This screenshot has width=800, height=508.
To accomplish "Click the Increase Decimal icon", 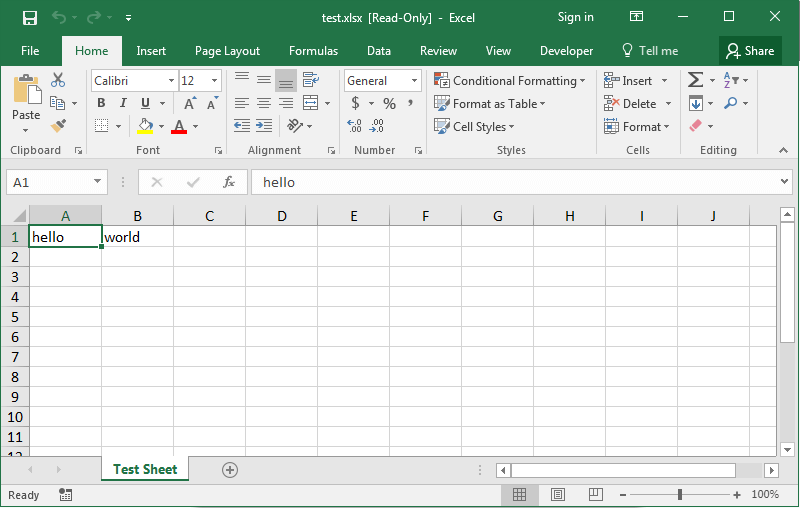I will (x=354, y=126).
